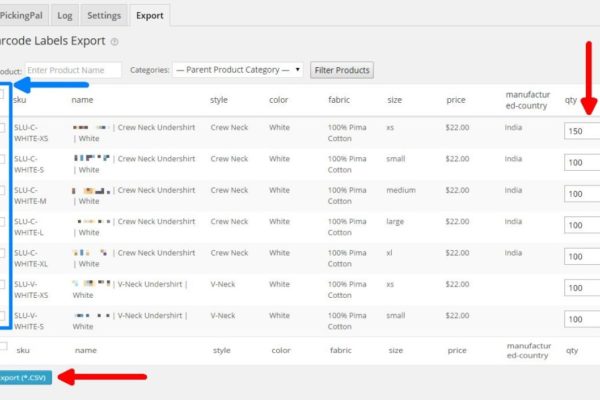
Task: Toggle select-all checkbox in table footer
Action: click(3, 347)
